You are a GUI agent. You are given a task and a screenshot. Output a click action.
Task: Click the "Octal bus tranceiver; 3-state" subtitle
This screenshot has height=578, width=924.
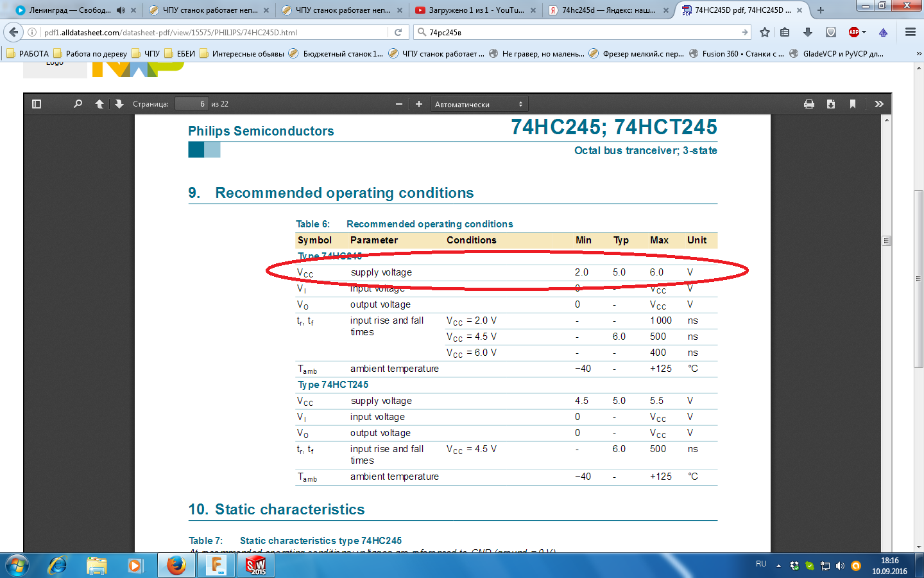(x=646, y=150)
